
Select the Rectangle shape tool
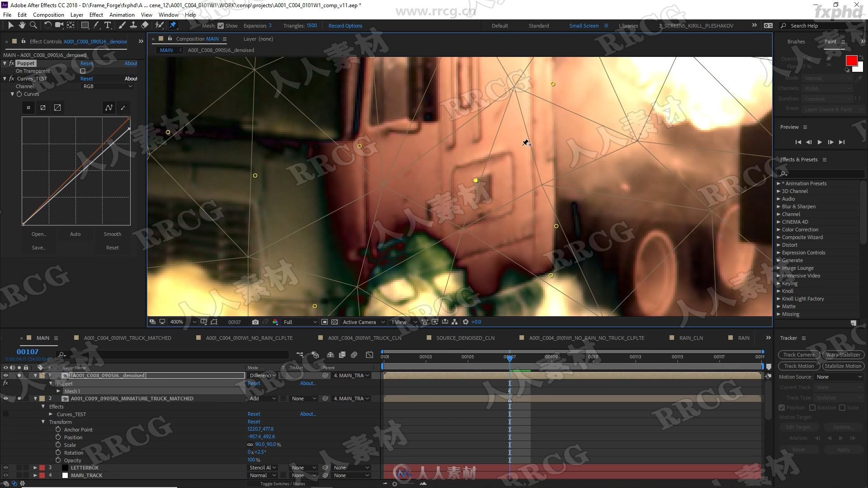coord(85,25)
